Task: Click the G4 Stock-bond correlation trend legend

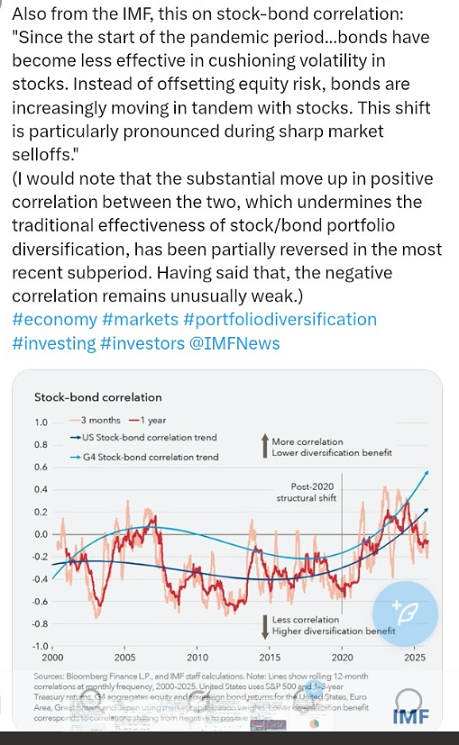Action: pyautogui.click(x=144, y=457)
